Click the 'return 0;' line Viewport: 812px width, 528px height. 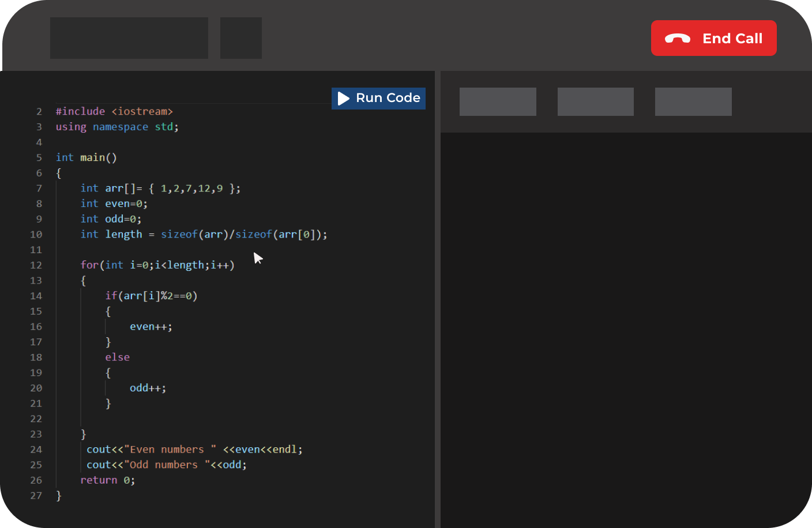[108, 480]
